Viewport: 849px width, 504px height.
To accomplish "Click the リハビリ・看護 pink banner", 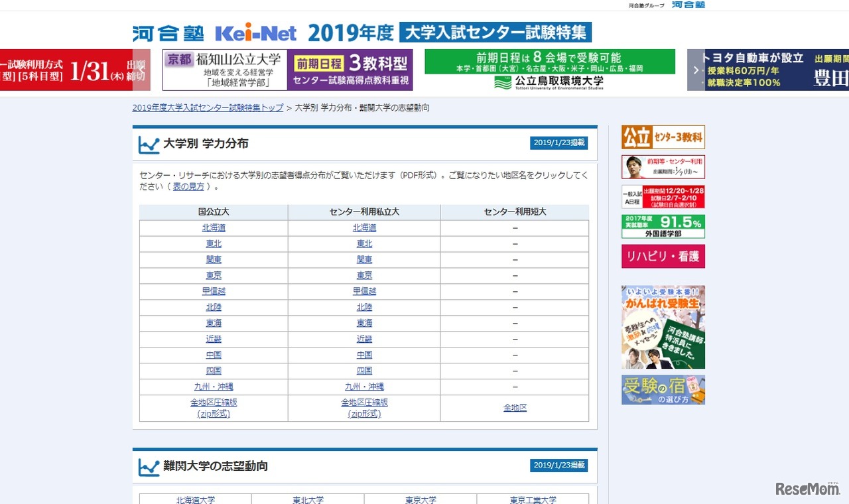I will click(663, 257).
